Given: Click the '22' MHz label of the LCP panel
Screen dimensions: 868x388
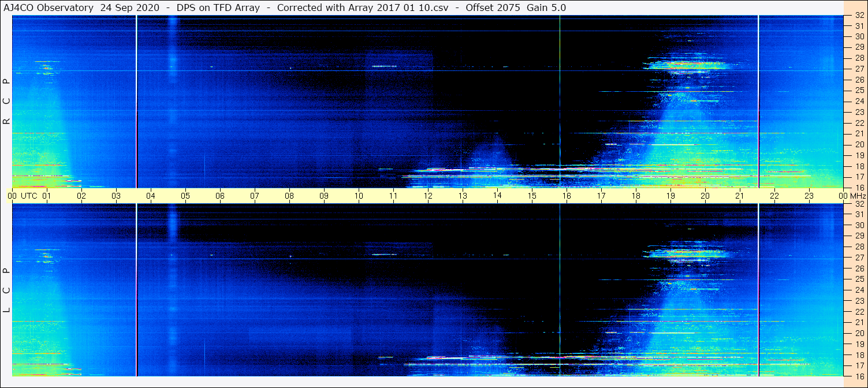Looking at the screenshot, I should point(859,312).
